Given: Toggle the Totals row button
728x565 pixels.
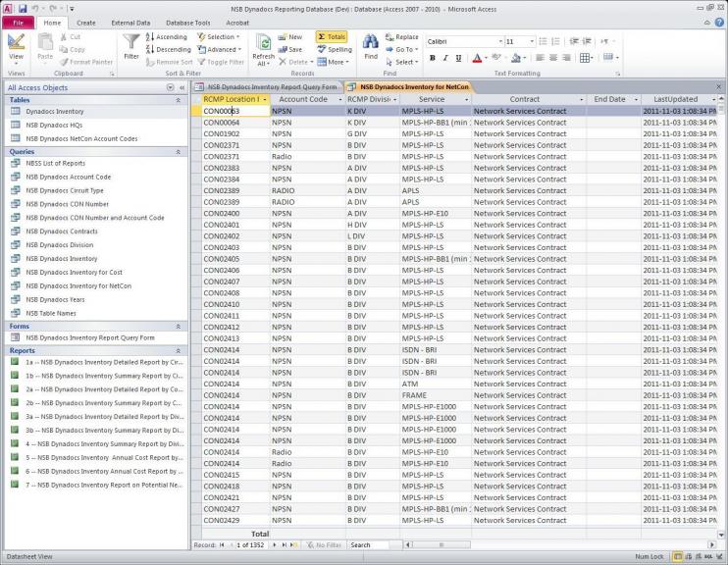Looking at the screenshot, I should [332, 36].
